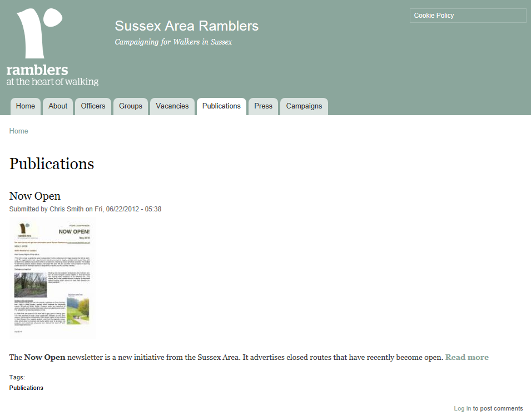Click the 'Submitted by Chris Smith' line
The height and width of the screenshot is (420, 531).
[85, 209]
